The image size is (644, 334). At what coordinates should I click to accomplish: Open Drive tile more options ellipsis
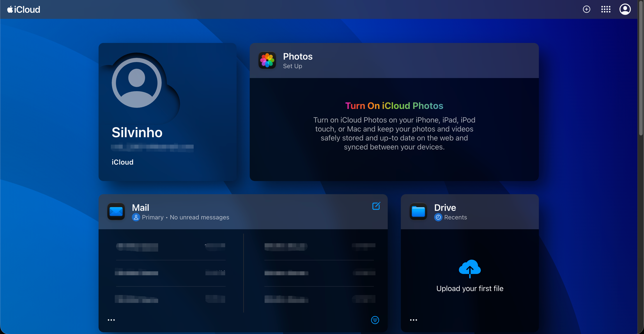click(x=414, y=320)
